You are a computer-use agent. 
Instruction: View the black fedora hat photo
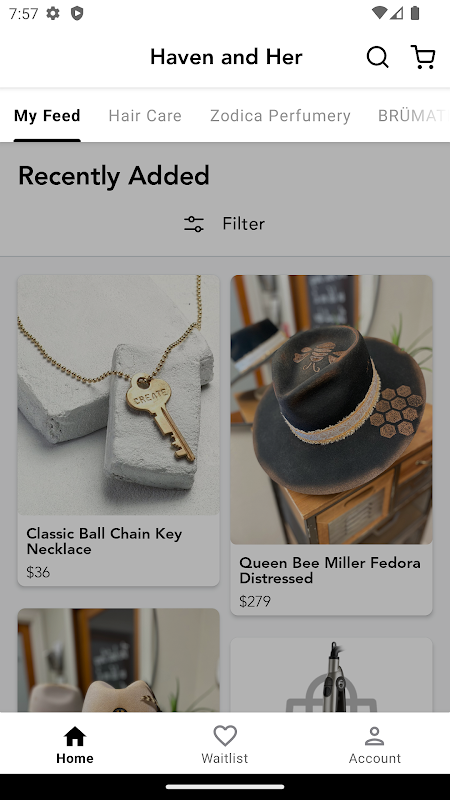331,410
